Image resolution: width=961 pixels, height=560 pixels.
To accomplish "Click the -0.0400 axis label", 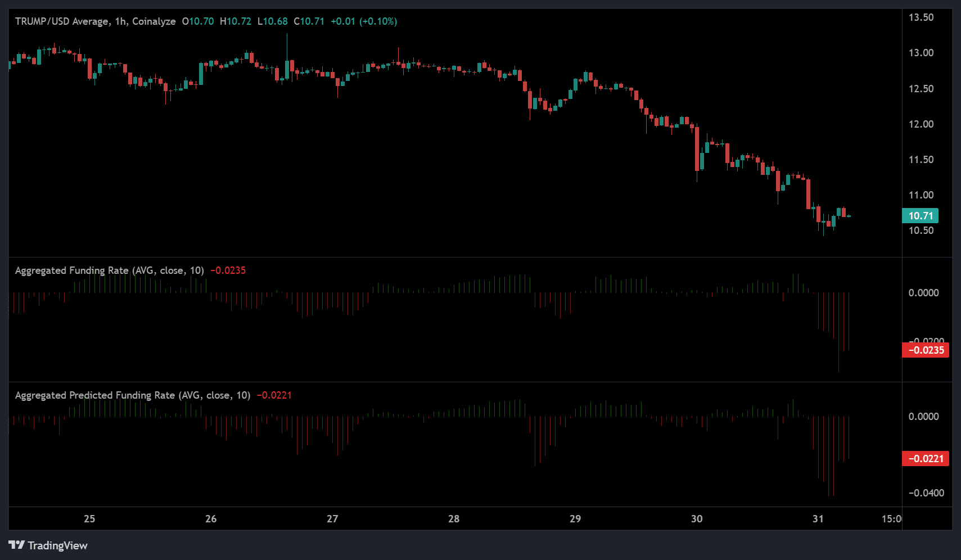I will (x=926, y=493).
